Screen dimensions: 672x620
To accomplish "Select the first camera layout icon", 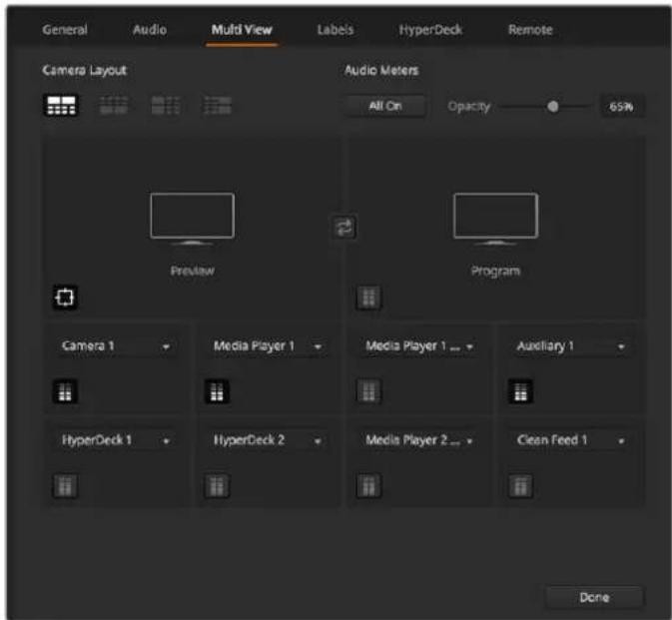I will point(61,106).
